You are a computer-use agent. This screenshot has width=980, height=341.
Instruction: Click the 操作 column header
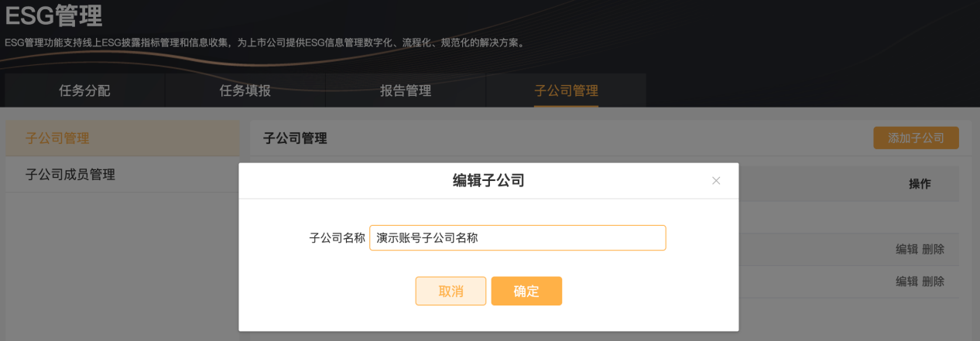coord(920,184)
